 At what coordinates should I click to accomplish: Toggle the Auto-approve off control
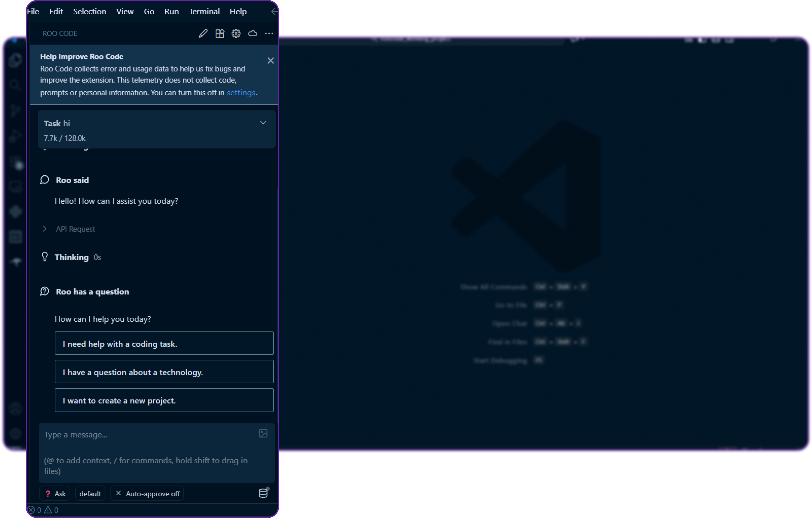147,494
